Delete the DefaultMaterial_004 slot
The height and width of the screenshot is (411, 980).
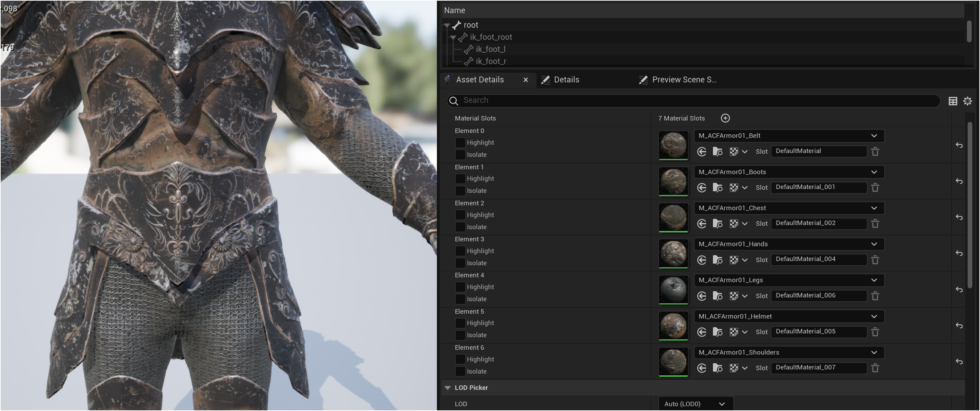(x=875, y=260)
